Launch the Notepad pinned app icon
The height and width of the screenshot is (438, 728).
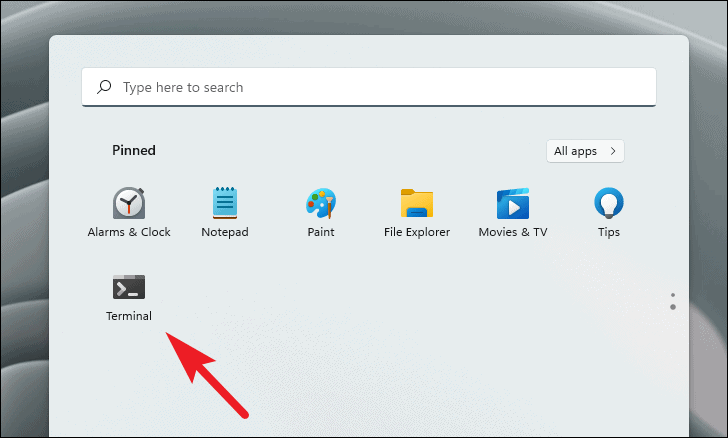pyautogui.click(x=225, y=203)
